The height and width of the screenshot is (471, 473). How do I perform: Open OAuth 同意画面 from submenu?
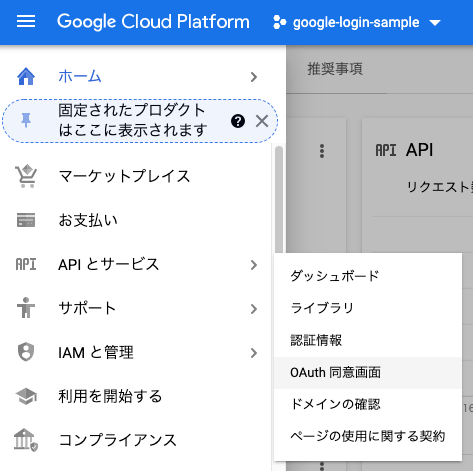(368, 373)
